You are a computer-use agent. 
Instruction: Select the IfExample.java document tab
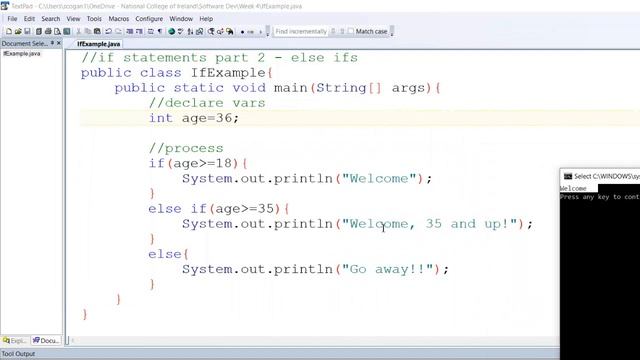coord(99,44)
